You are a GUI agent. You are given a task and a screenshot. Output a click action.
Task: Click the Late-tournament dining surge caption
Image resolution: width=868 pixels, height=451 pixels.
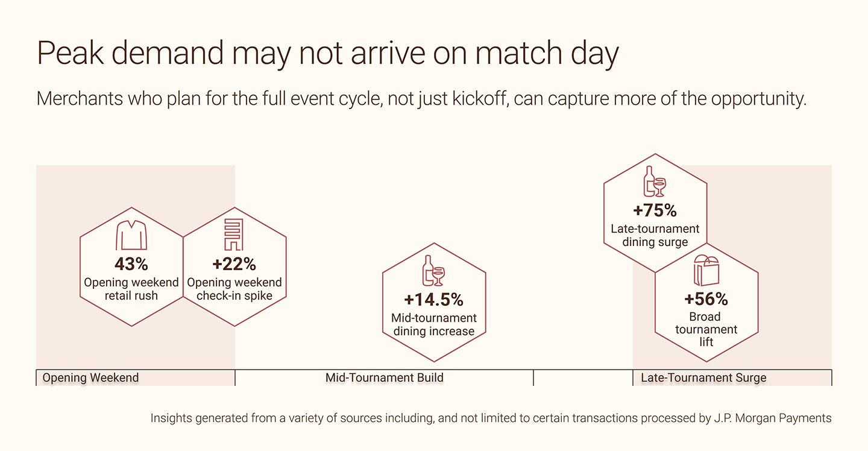pyautogui.click(x=655, y=236)
